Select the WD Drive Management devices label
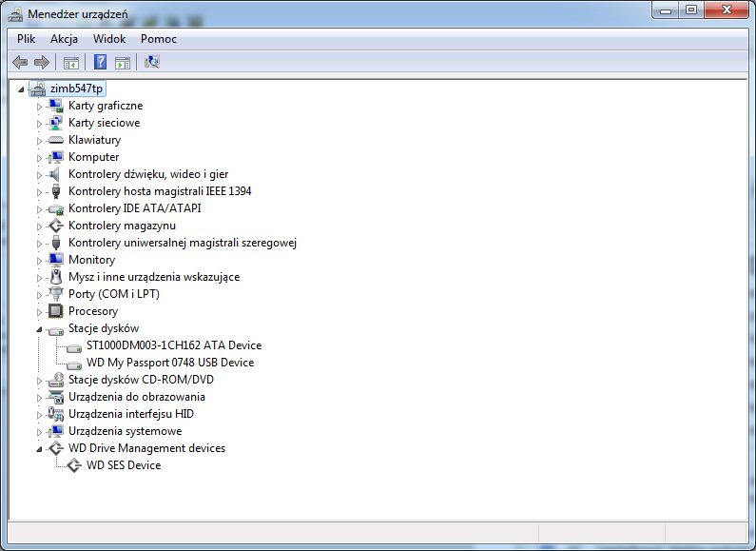This screenshot has width=756, height=551. click(147, 448)
